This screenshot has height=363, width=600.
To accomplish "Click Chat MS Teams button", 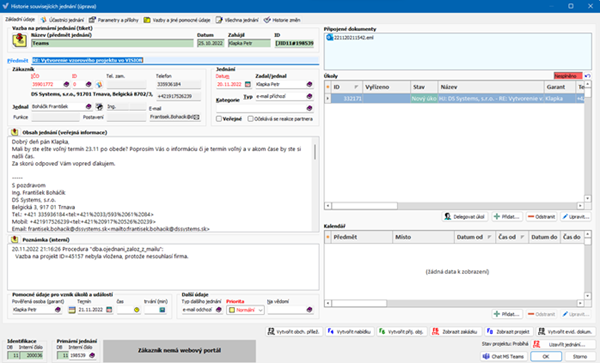I will (503, 356).
